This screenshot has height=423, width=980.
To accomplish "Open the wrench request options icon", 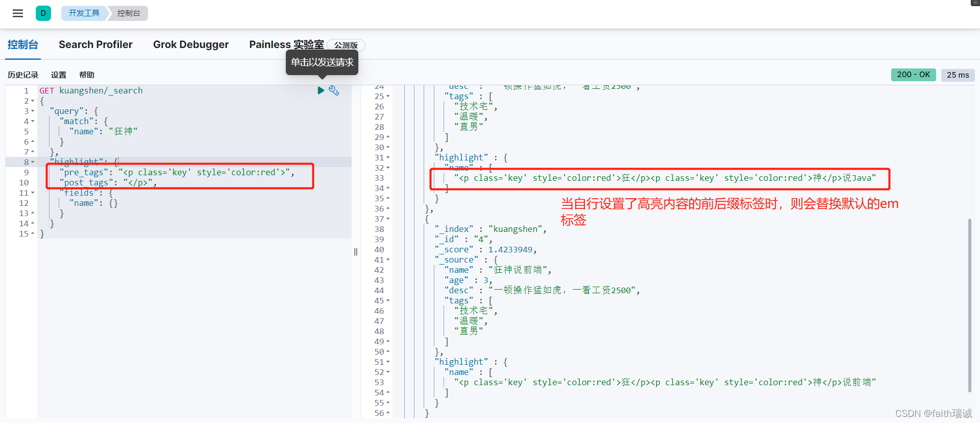I will [334, 90].
